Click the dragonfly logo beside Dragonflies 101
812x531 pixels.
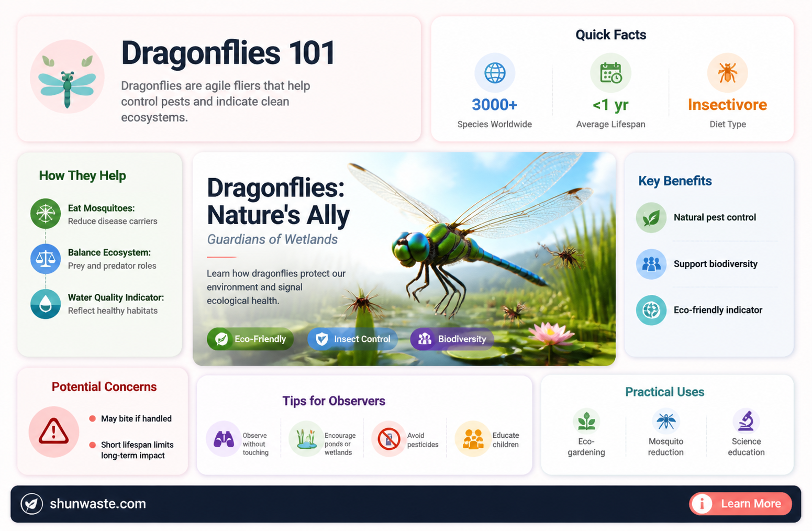tap(67, 76)
